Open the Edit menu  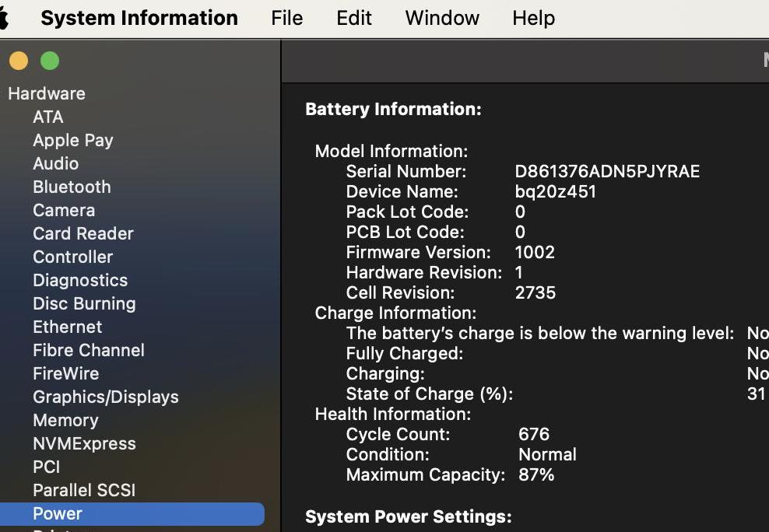coord(353,18)
